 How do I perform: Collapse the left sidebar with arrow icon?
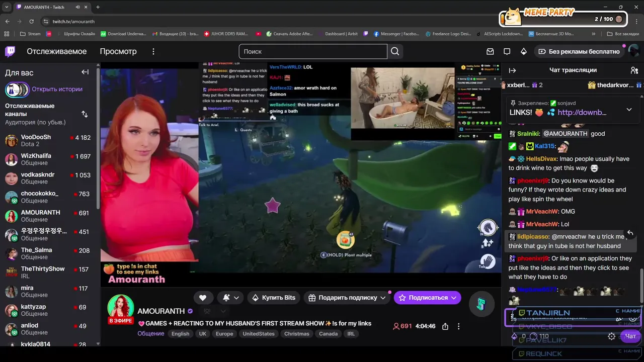tap(85, 72)
